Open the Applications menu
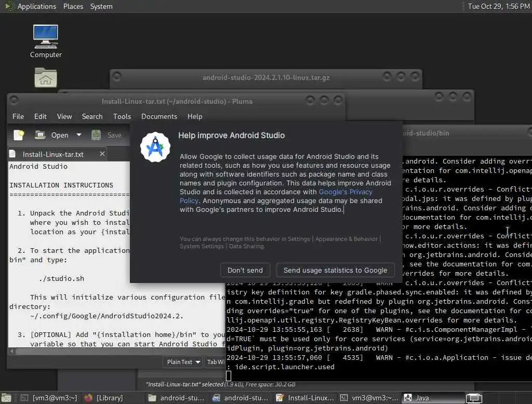The height and width of the screenshot is (404, 532). (x=37, y=6)
